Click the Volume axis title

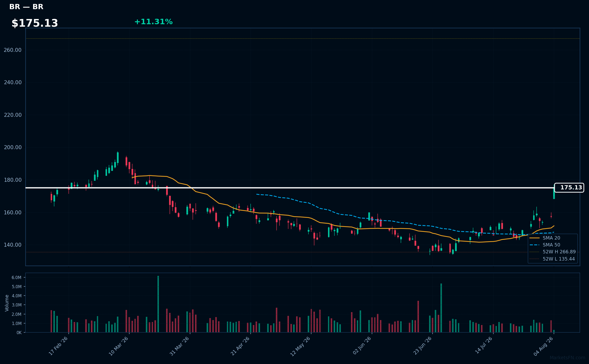pos(7,303)
